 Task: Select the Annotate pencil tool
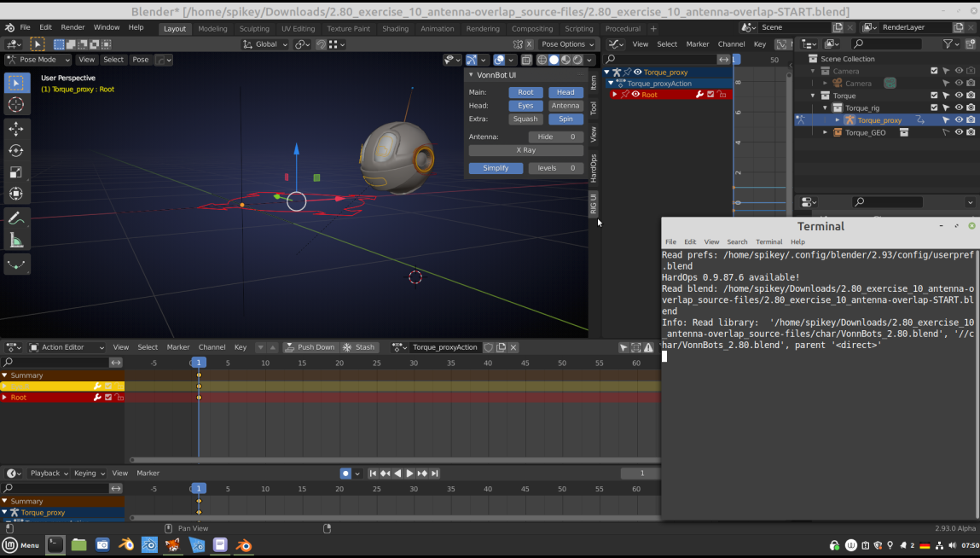pyautogui.click(x=16, y=218)
